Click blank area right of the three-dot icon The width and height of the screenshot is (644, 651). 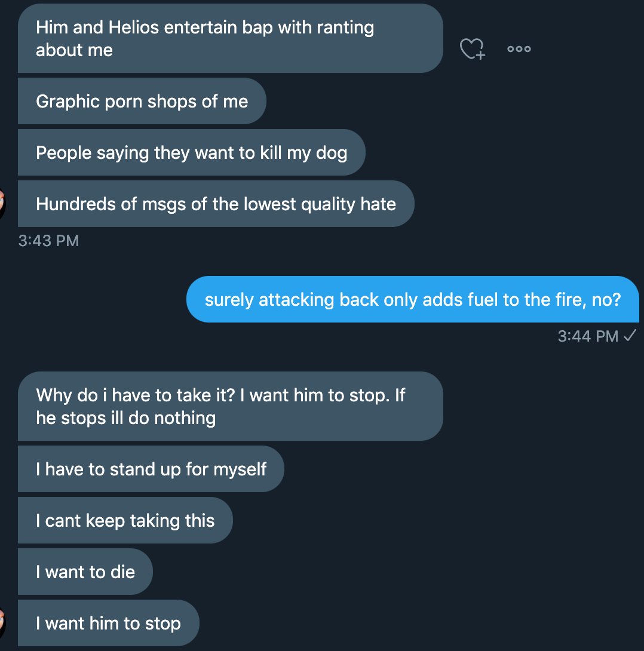point(585,50)
